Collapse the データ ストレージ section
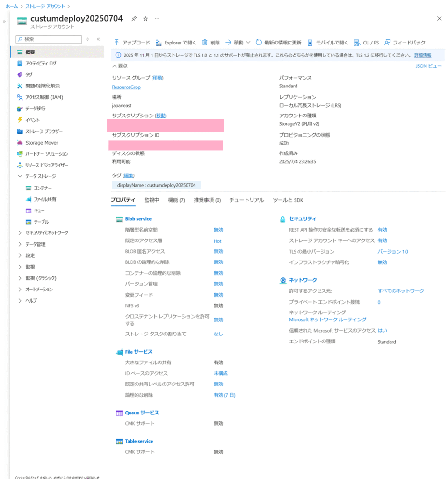This screenshot has height=479, width=448. [20, 176]
